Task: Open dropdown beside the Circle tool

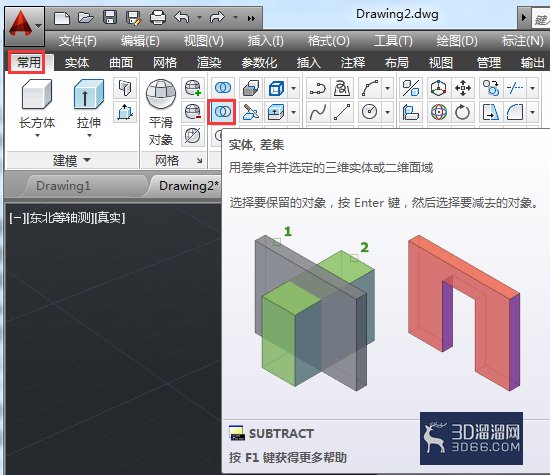Action: pos(388,112)
